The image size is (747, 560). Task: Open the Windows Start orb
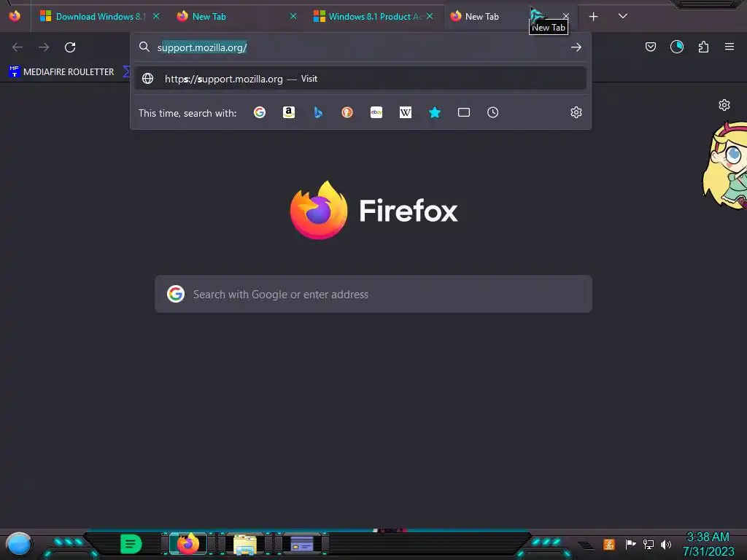pos(18,544)
